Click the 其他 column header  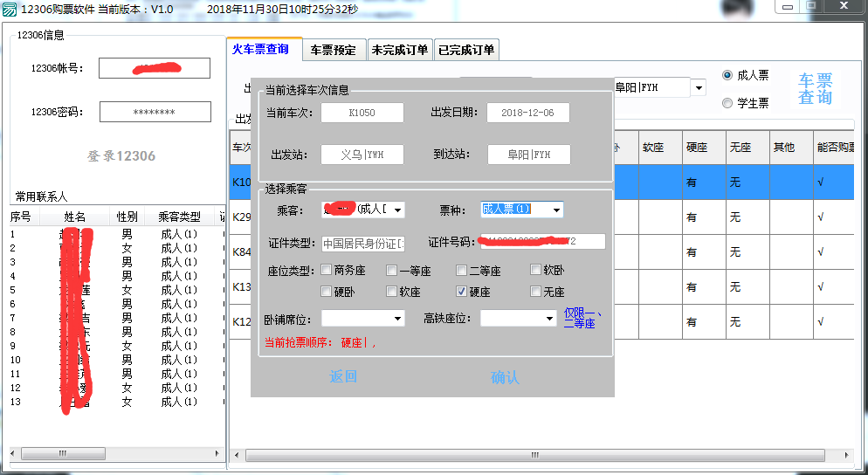(791, 148)
